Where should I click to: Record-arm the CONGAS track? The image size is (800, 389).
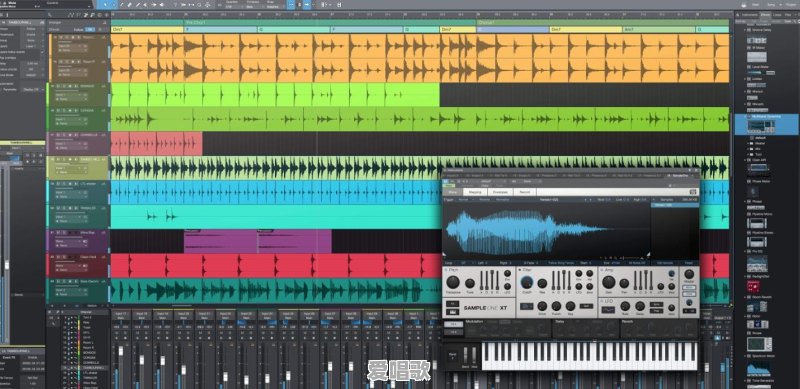(70, 111)
